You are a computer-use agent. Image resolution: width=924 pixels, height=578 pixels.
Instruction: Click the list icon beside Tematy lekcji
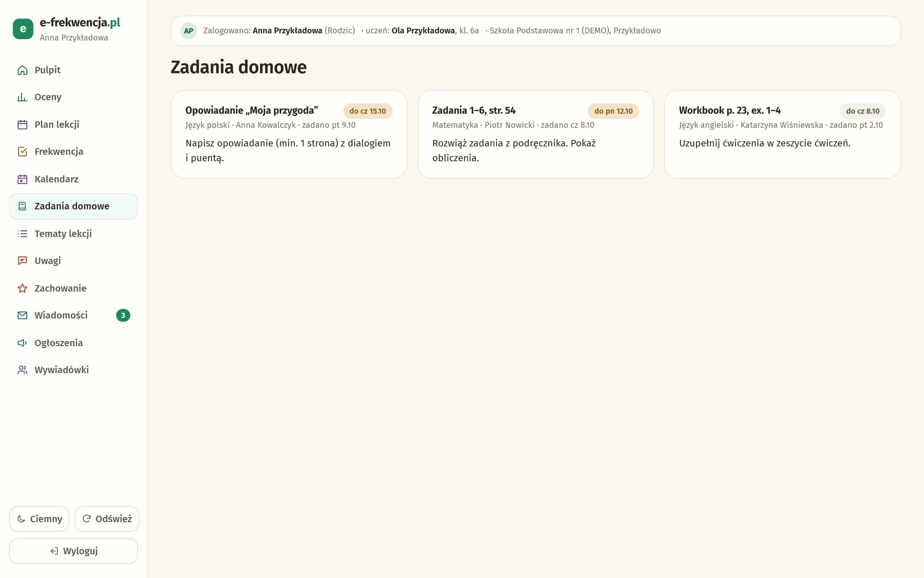tap(22, 233)
